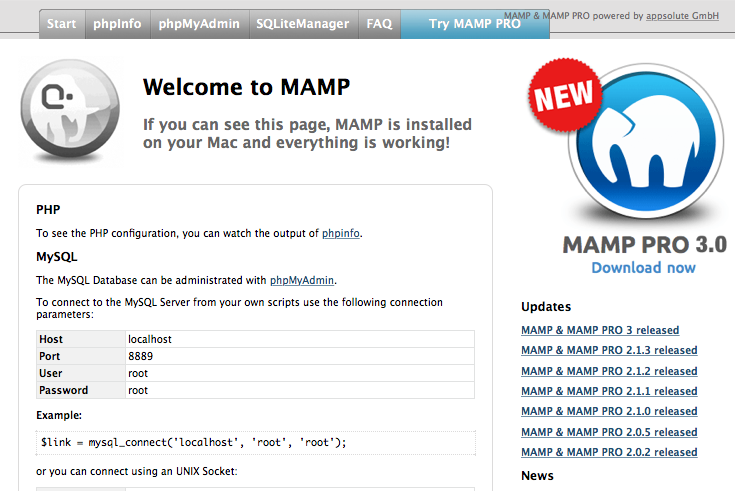Open MAMP & MAMP PRO 2.1.2 released
Screen dimensions: 735x491
tap(609, 371)
